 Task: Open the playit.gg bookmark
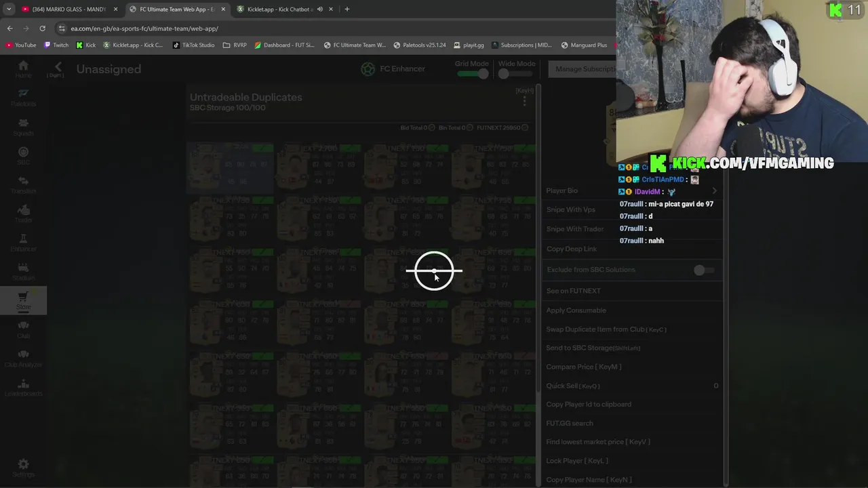(x=468, y=45)
